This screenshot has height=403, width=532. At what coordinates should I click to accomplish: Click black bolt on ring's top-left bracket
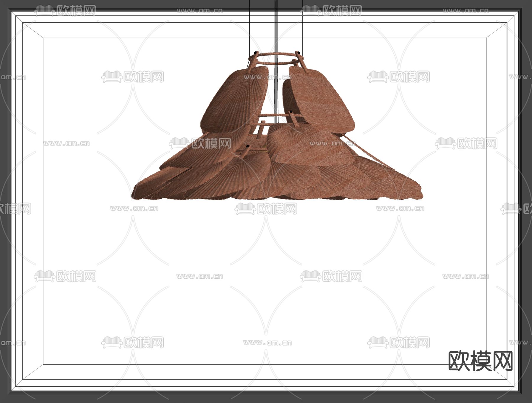[256, 53]
